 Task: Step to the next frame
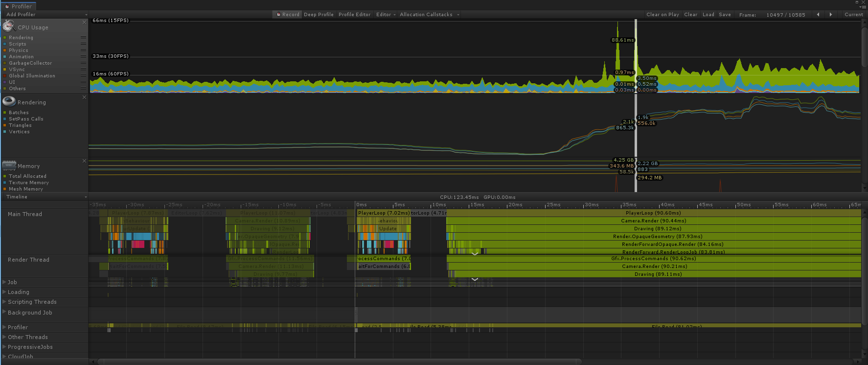830,15
